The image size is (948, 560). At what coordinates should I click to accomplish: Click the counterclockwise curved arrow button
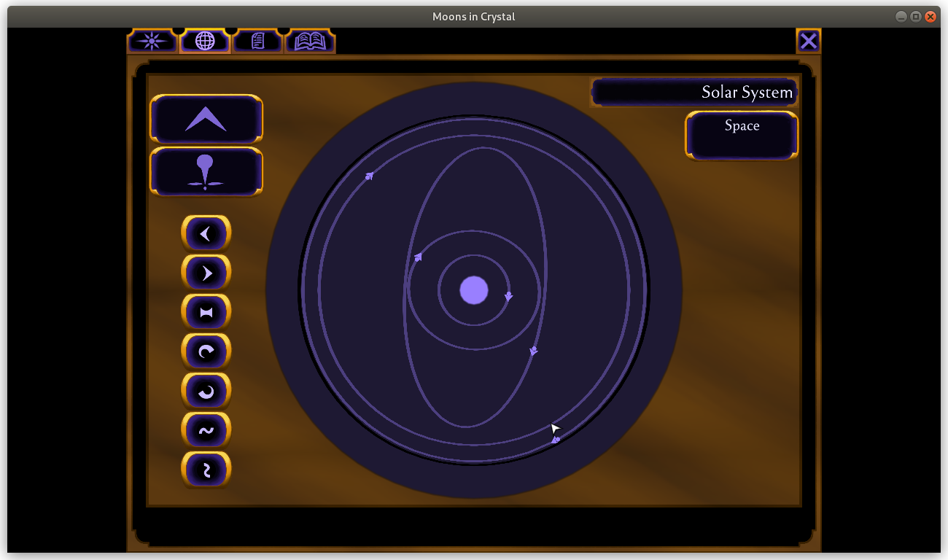click(x=206, y=392)
